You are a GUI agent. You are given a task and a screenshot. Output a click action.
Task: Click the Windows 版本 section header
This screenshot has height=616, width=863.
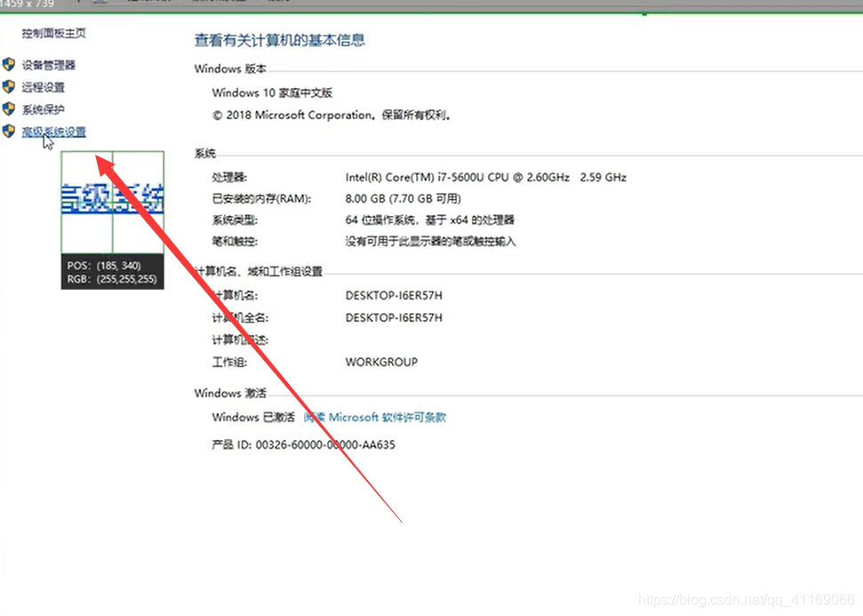[230, 68]
